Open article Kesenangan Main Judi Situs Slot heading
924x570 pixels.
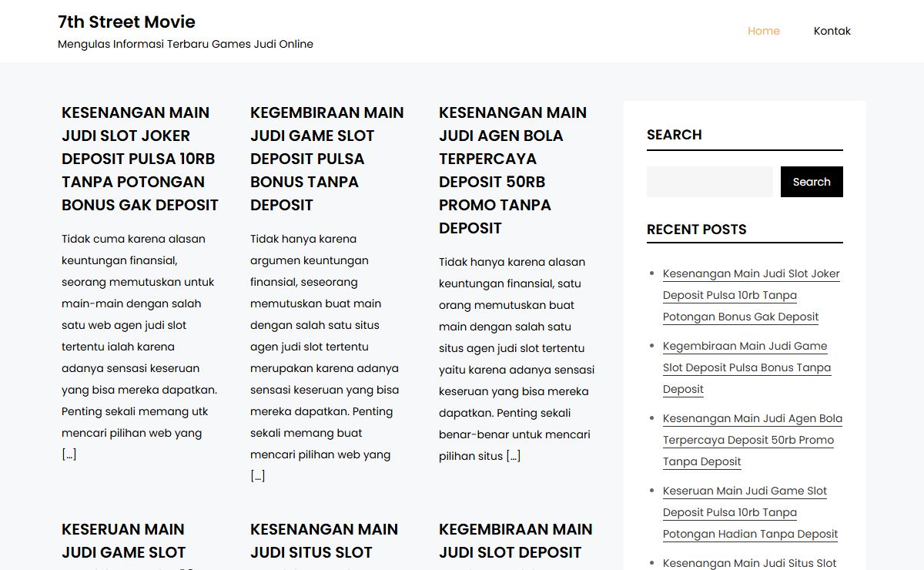pyautogui.click(x=324, y=545)
